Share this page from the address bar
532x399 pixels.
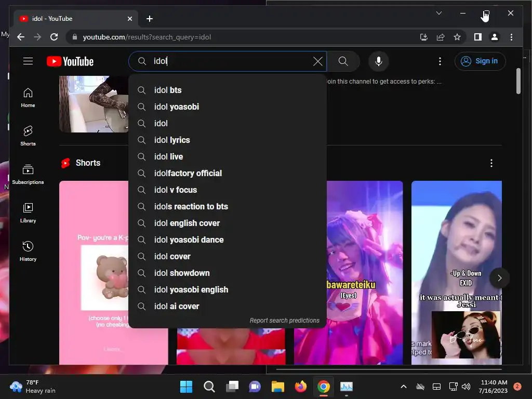click(x=441, y=37)
